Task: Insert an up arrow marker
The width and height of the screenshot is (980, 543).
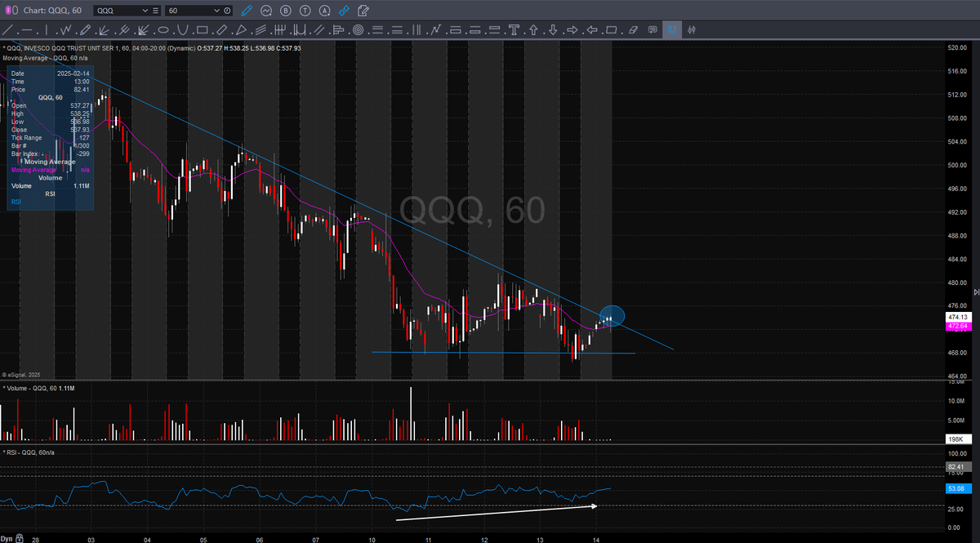Action: coord(533,30)
